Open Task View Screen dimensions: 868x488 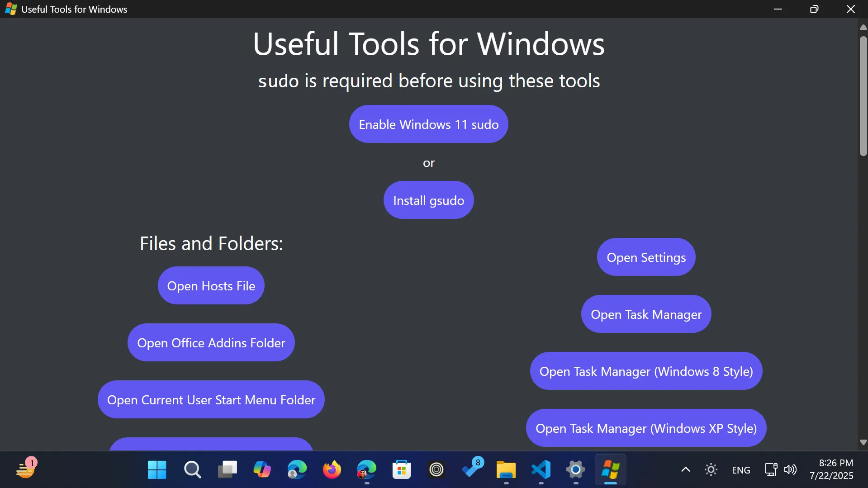tap(227, 469)
